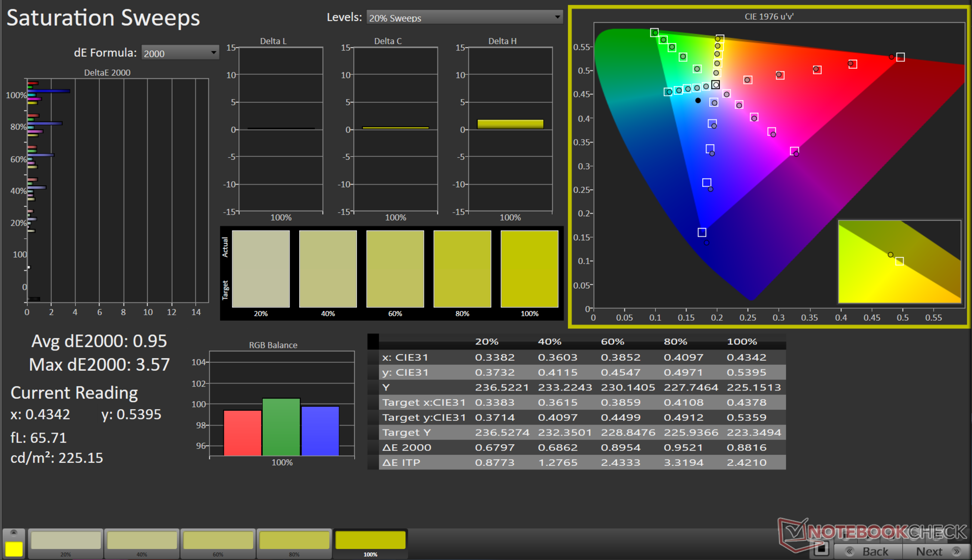Click the double-right arrow icon on Next
Viewport: 972px width, 560px height.
click(956, 551)
